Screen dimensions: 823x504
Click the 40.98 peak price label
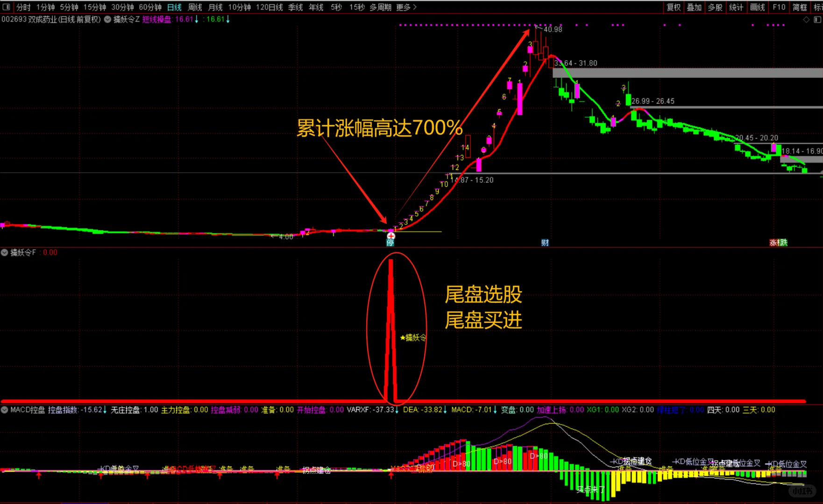pos(553,29)
